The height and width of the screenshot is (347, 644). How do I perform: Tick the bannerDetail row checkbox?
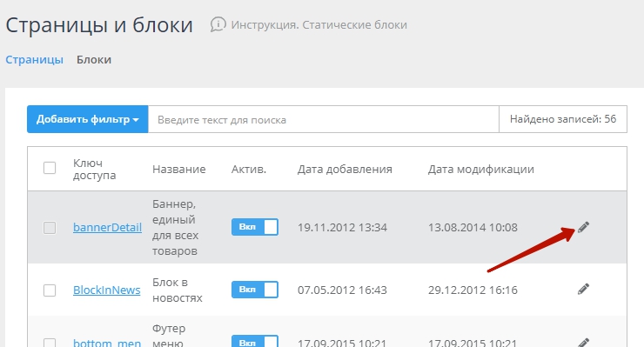(x=50, y=228)
